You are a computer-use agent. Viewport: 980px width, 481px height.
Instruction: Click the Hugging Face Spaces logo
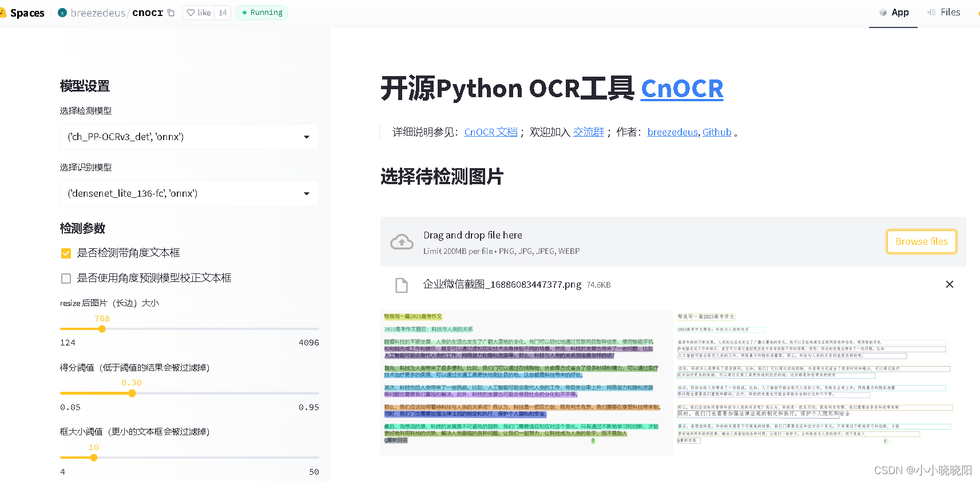23,13
